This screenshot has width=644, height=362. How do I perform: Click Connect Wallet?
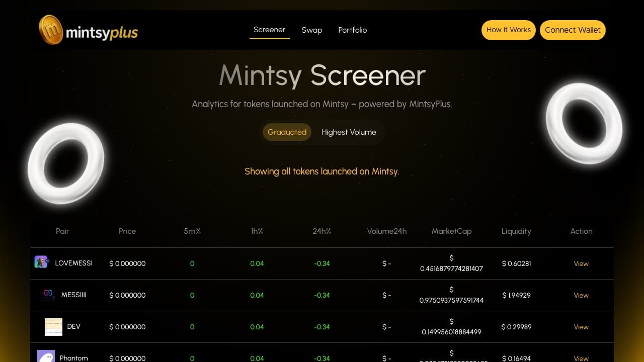coord(573,30)
